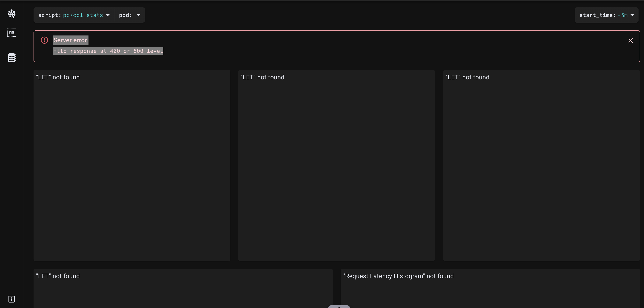
Task: Click the red server error alert icon
Action: click(44, 40)
